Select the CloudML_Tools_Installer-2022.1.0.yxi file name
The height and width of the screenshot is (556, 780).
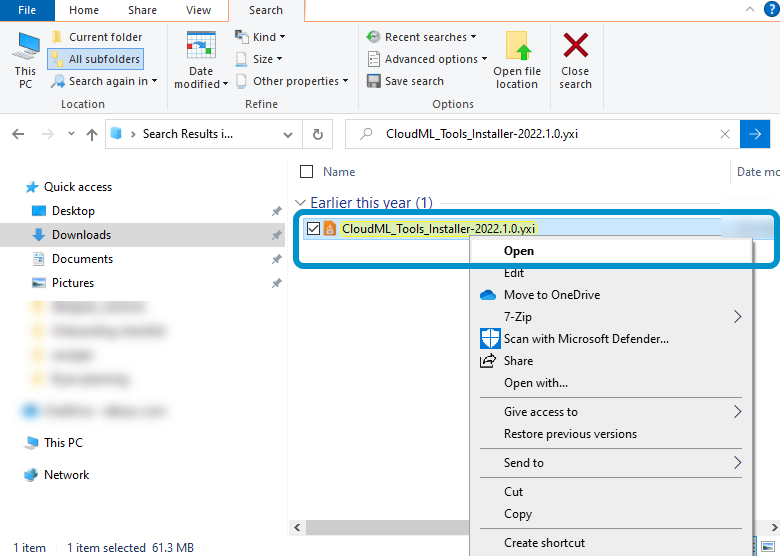click(x=438, y=228)
